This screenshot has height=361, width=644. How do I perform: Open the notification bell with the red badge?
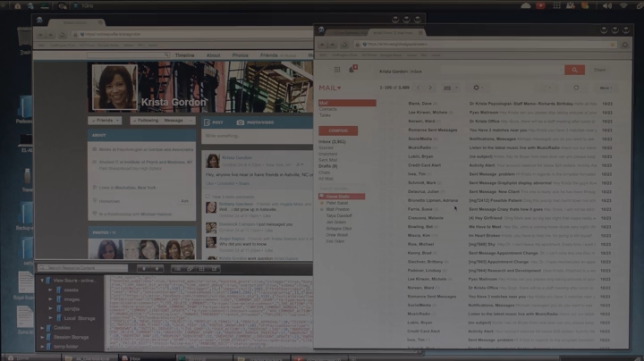tap(352, 69)
